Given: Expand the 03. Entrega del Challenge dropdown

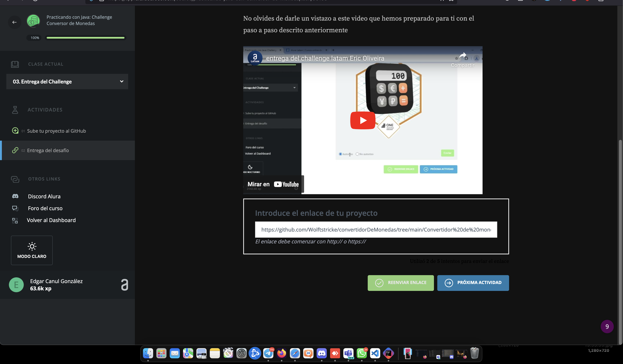Looking at the screenshot, I should point(67,81).
